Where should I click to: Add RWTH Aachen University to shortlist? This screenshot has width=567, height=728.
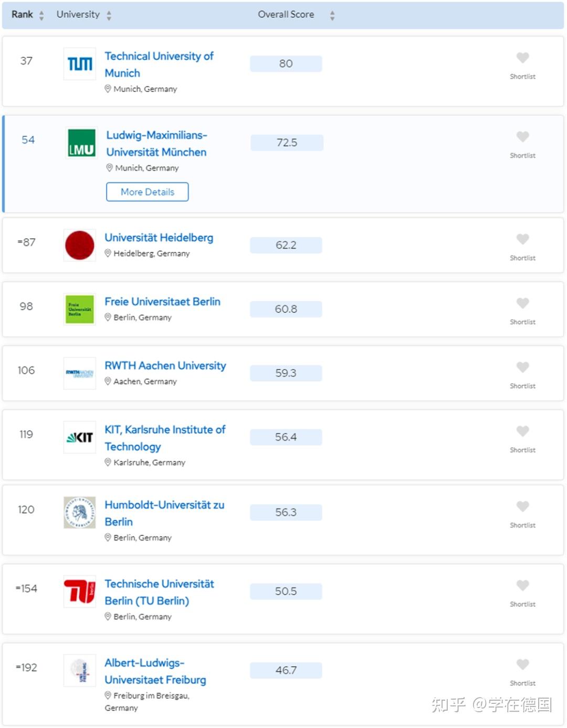tap(522, 367)
